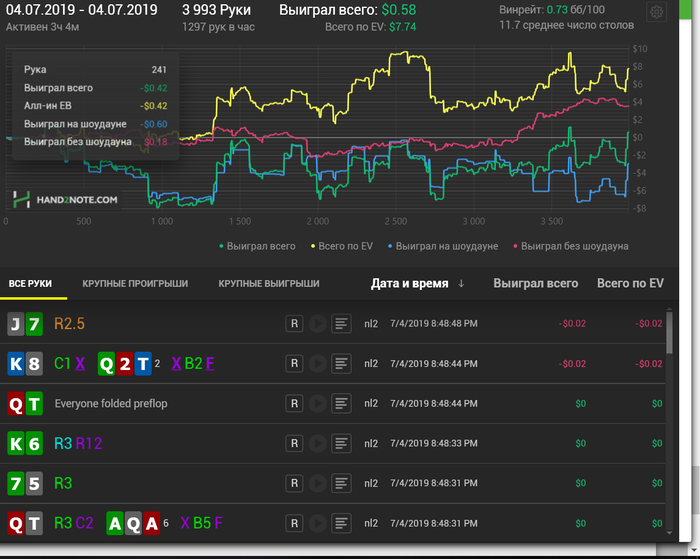The width and height of the screenshot is (700, 559).
Task: Switch to 'Крупные выигрыши' tab
Action: (269, 284)
